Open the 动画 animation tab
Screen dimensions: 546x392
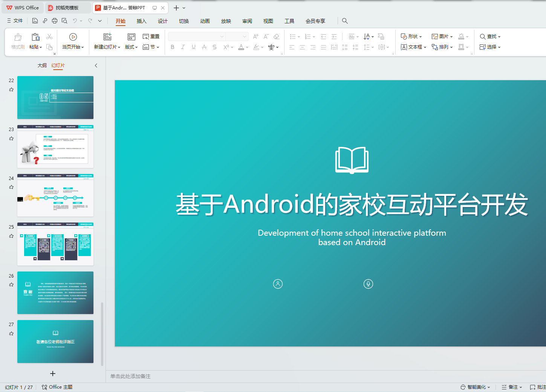[205, 21]
